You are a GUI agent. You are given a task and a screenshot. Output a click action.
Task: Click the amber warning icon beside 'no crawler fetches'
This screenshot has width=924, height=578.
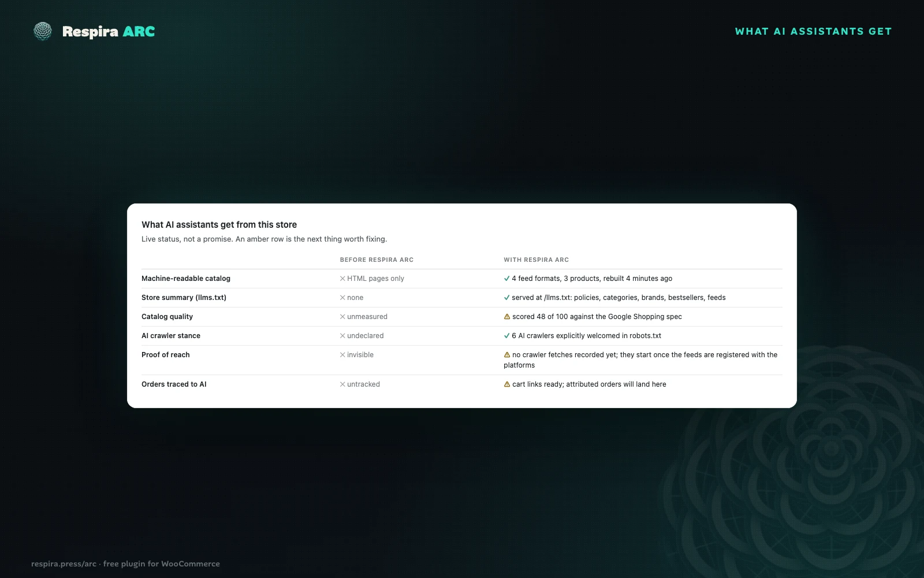507,355
